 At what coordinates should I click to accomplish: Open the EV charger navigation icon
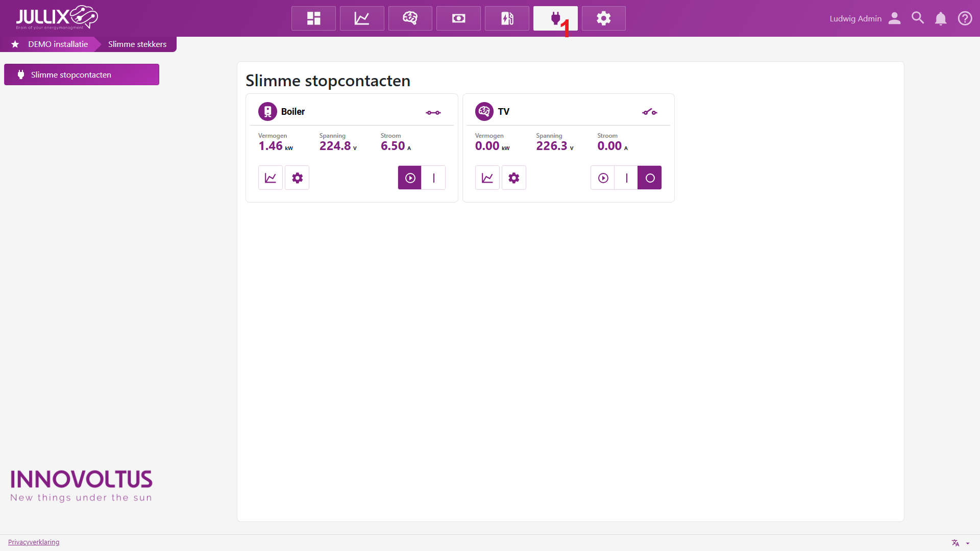click(x=507, y=18)
